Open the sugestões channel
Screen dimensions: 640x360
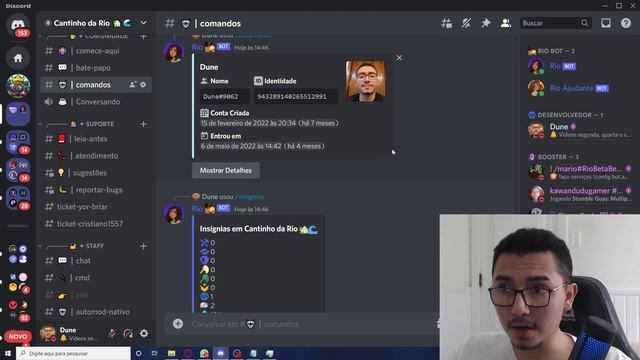pos(96,173)
